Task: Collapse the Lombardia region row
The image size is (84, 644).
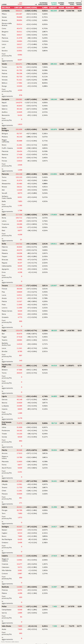Action: pos(6,11)
